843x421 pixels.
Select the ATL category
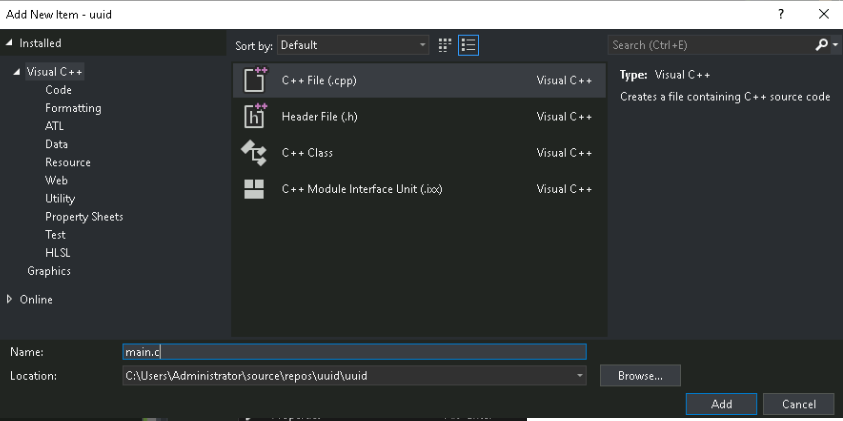pos(54,126)
